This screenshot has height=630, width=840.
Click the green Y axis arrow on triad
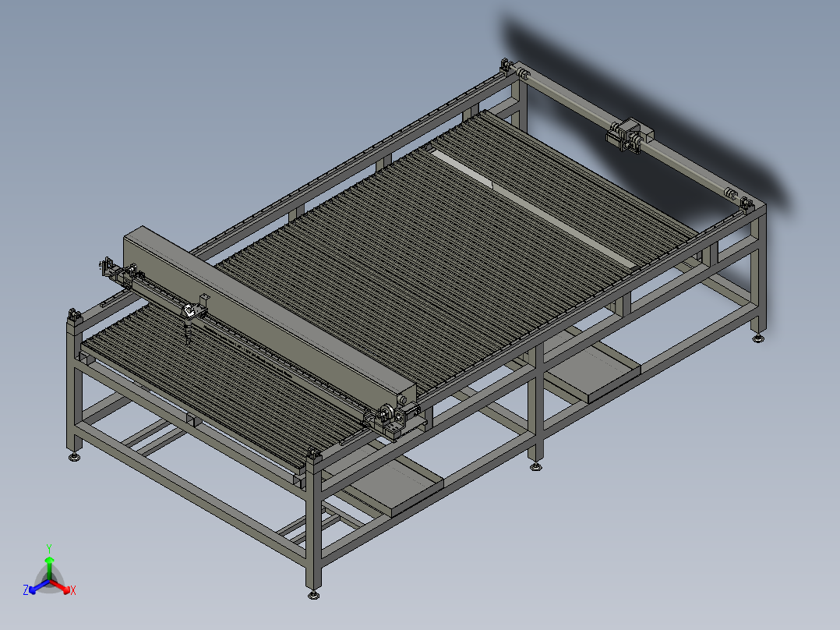click(x=49, y=568)
